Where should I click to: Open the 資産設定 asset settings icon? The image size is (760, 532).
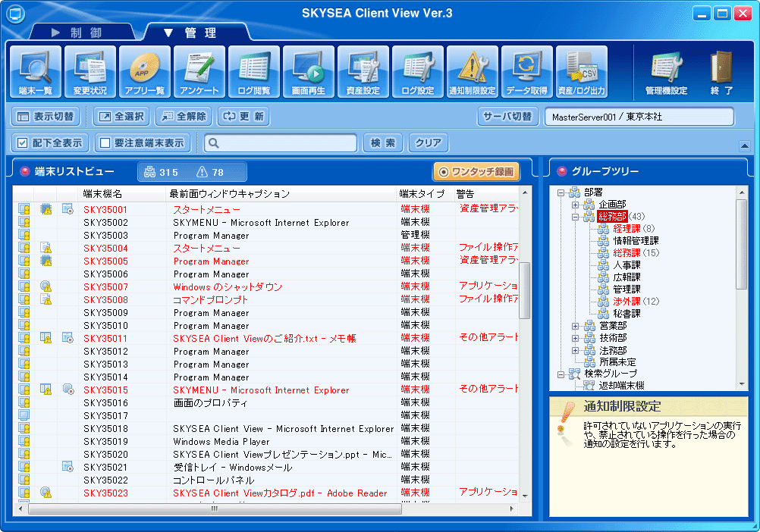coord(363,72)
